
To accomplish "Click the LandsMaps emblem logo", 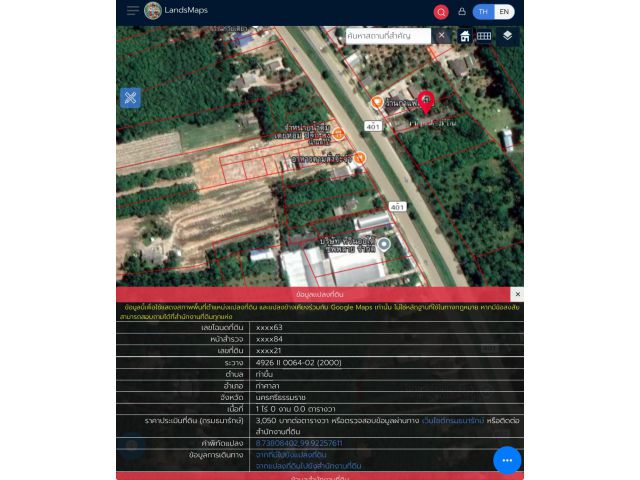I will coord(153,11).
